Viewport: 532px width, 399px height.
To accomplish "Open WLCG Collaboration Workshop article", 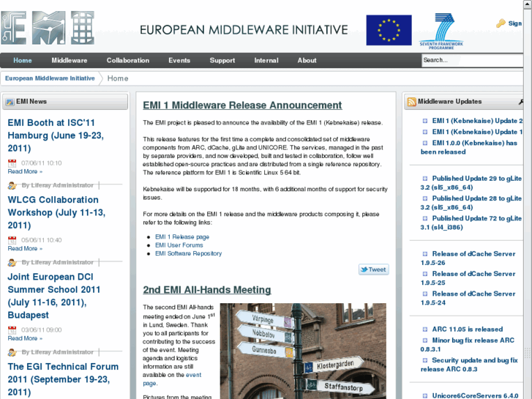I will pyautogui.click(x=56, y=212).
